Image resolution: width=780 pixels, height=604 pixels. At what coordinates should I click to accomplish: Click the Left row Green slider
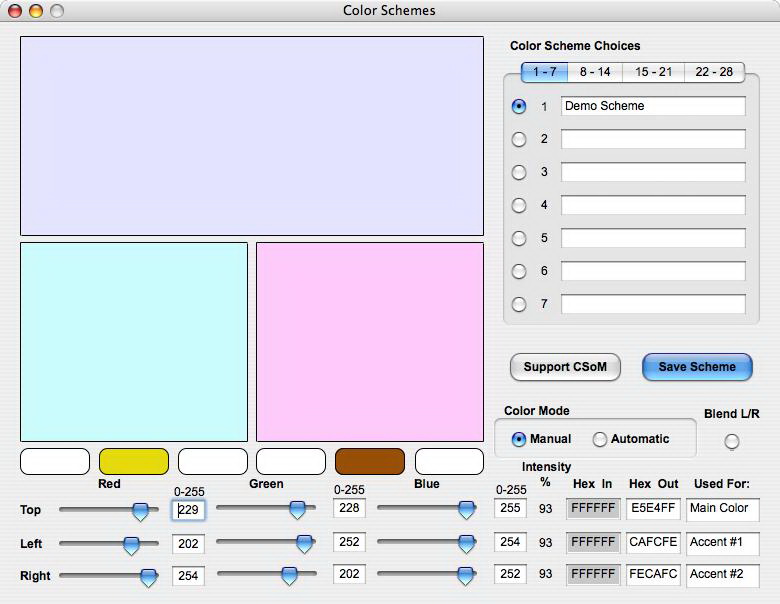click(x=266, y=542)
